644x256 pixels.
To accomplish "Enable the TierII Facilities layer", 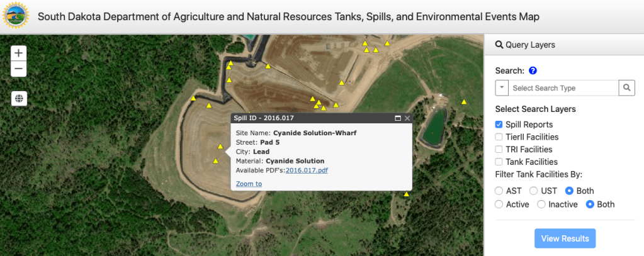I will click(x=499, y=136).
